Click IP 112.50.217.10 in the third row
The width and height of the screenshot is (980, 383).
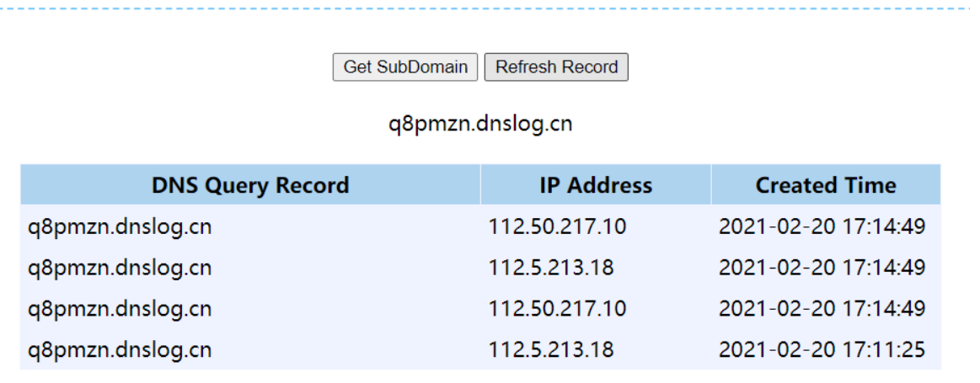point(557,309)
